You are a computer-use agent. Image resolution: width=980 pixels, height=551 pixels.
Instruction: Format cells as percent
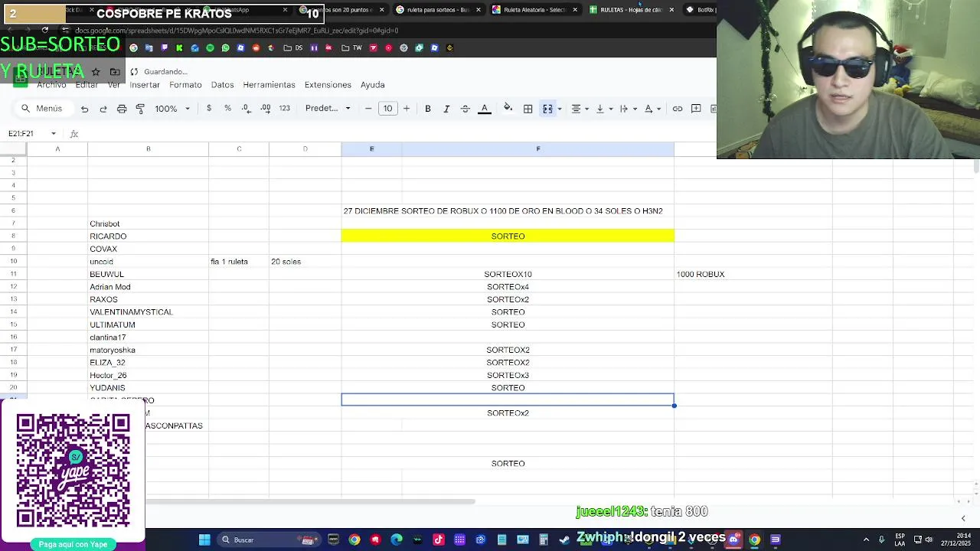click(227, 109)
